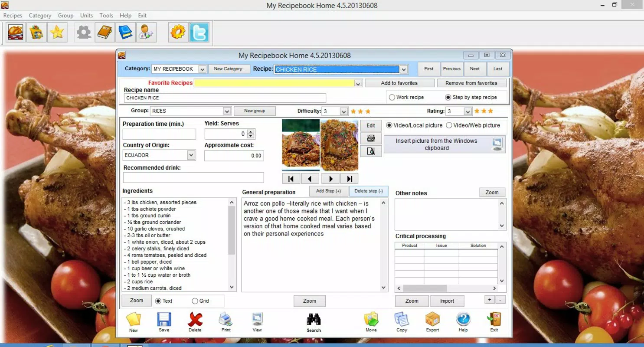Open Search binoculars icon
The width and height of the screenshot is (644, 347).
pos(314,322)
